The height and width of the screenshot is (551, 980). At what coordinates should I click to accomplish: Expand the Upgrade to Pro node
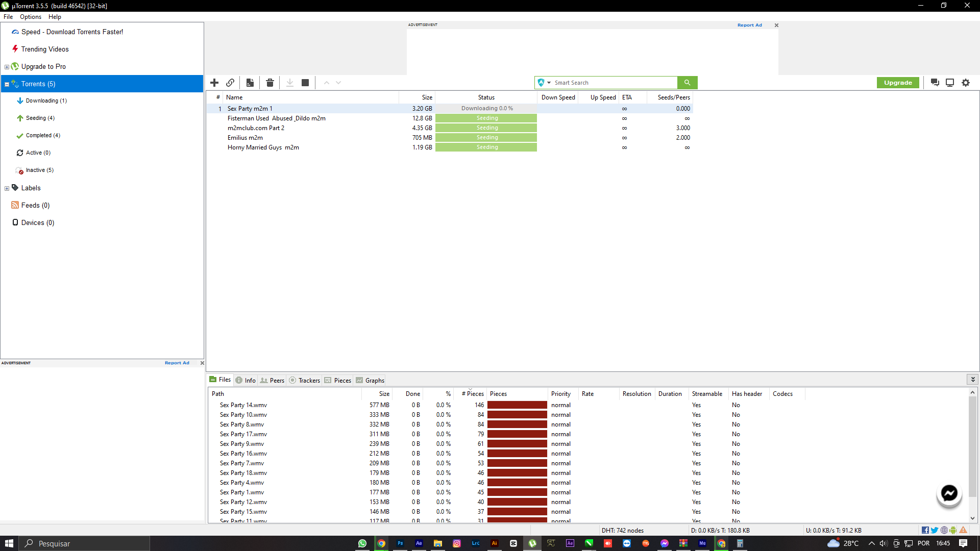pos(7,67)
